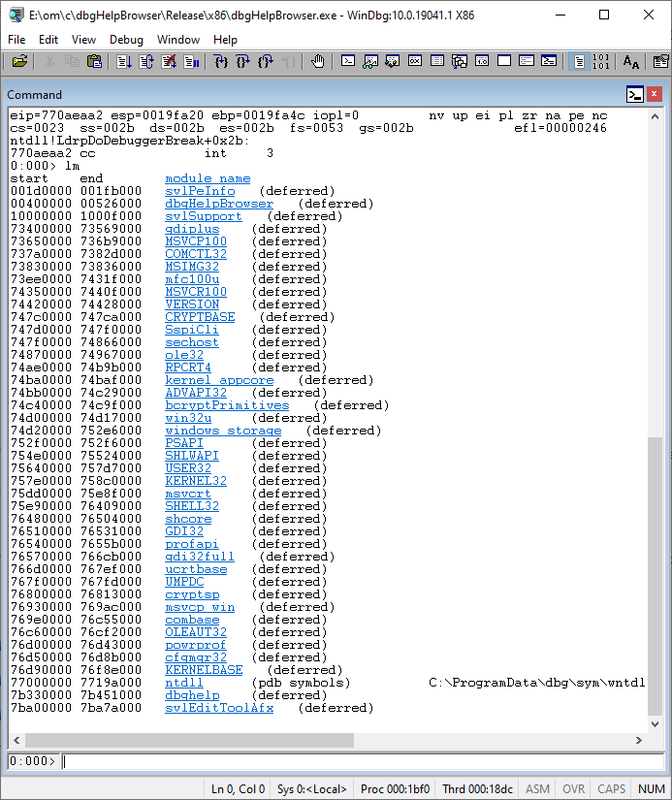
Task: Open the Registers window toolbar icon
Action: [415, 61]
